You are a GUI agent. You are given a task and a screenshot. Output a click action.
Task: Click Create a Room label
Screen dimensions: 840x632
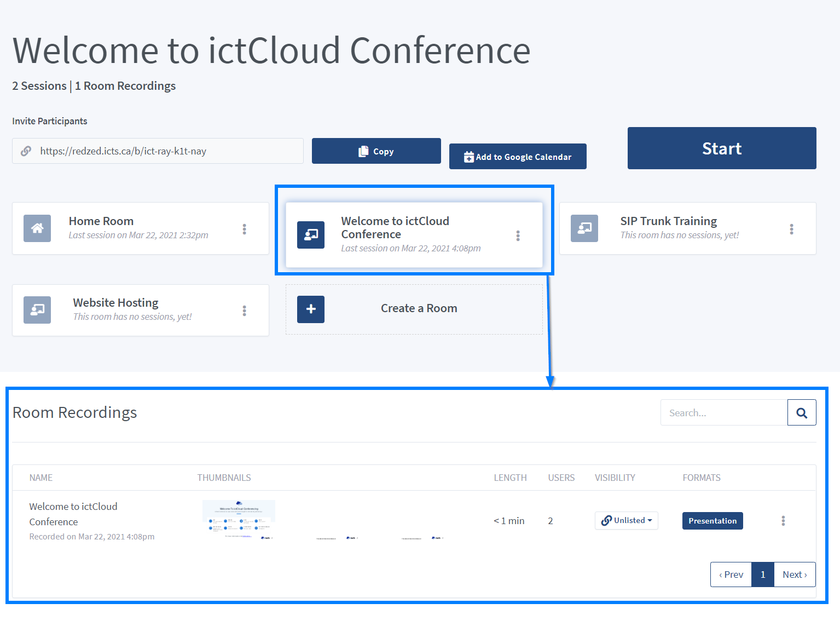click(419, 308)
